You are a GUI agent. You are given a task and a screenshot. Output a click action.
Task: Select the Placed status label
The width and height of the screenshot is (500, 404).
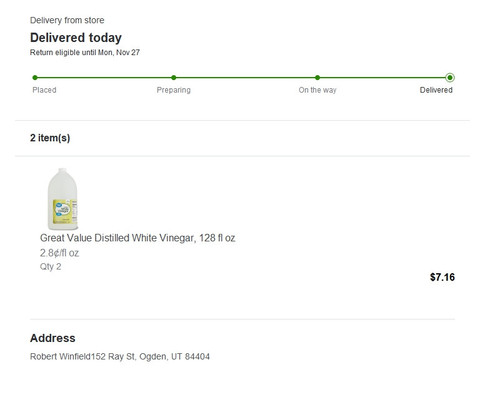point(44,90)
